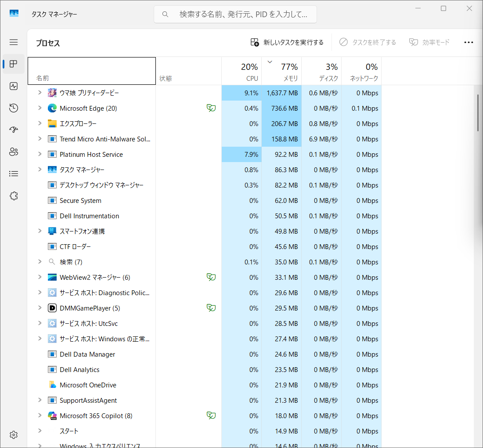The height and width of the screenshot is (448, 483).
Task: Open the three-dots more options menu
Action: click(469, 42)
